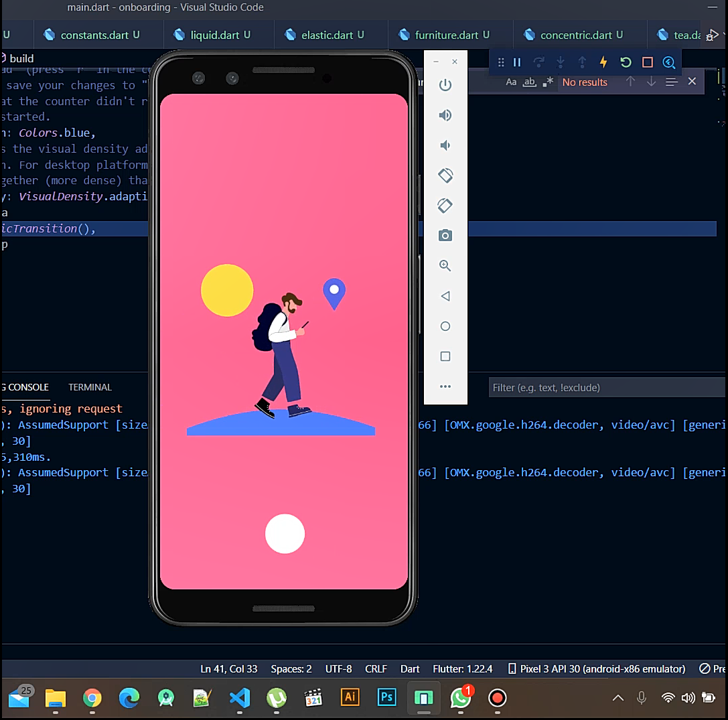Open device selector showing Pixel 3 API 30

tap(597, 668)
